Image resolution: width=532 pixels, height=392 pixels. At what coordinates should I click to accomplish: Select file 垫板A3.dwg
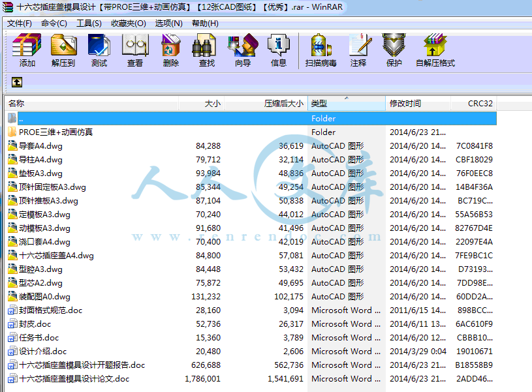(40, 173)
